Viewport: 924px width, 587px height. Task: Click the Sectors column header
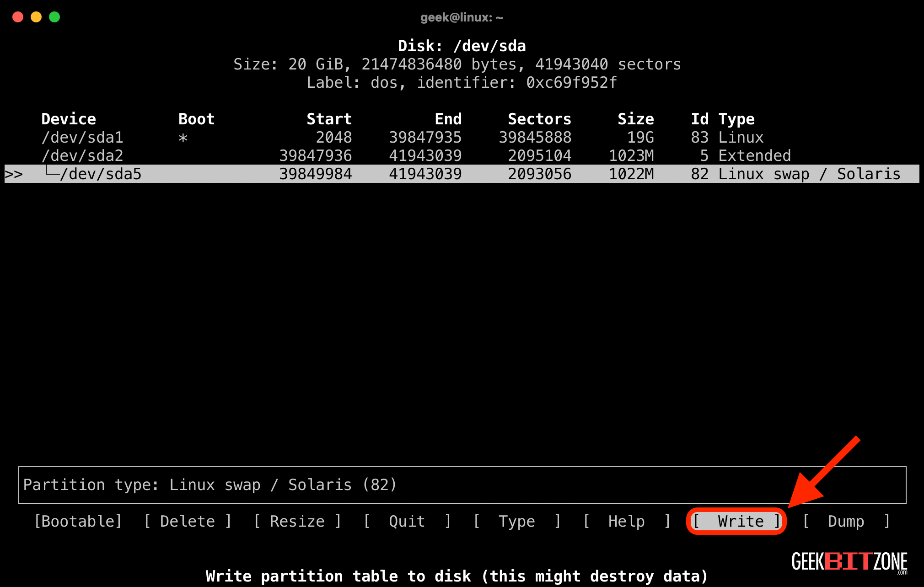(539, 118)
